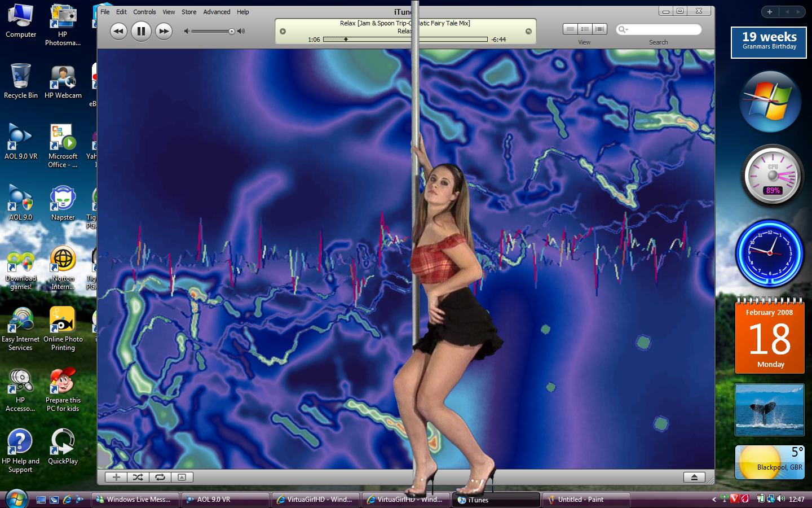
Task: Switch to Cover Flow view
Action: click(x=599, y=29)
